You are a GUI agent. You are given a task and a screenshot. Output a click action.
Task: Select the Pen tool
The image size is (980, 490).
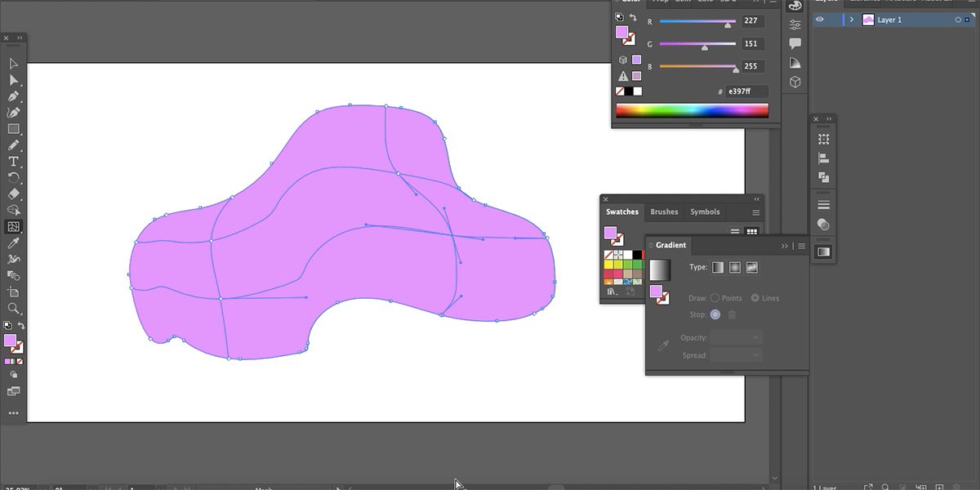point(14,96)
